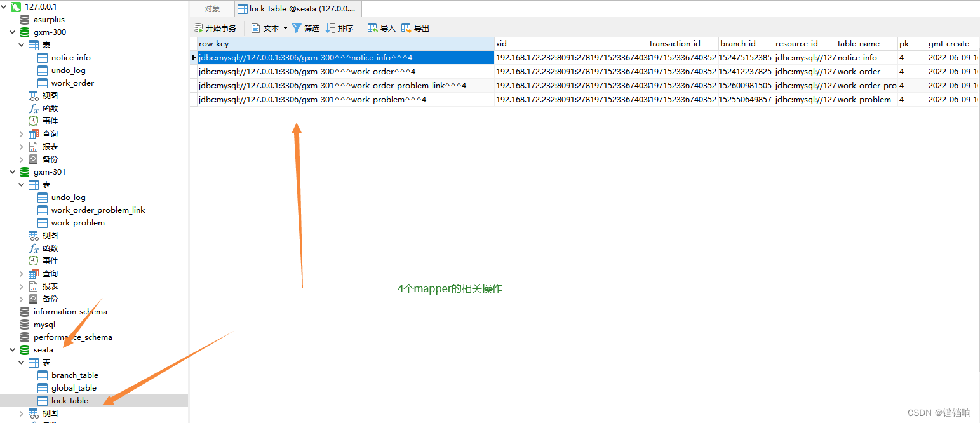The height and width of the screenshot is (423, 980).
Task: Click the gxm-300 database icon
Action: coord(25,32)
